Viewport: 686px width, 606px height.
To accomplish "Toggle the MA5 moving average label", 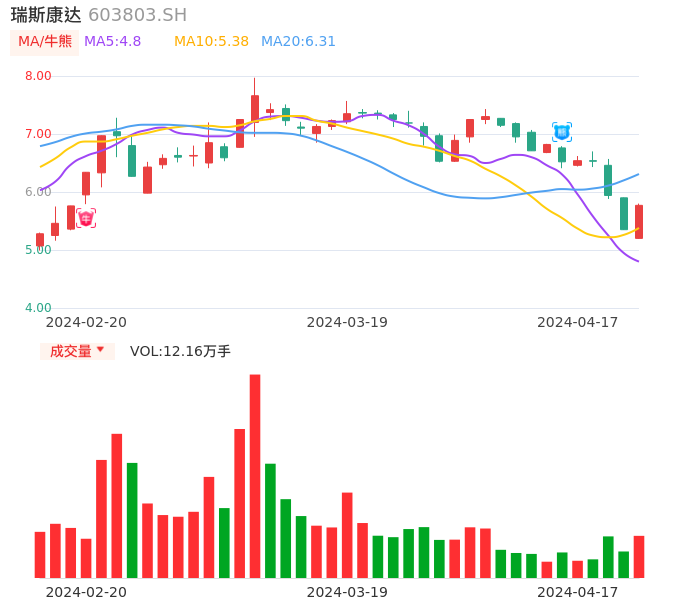I will click(112, 42).
